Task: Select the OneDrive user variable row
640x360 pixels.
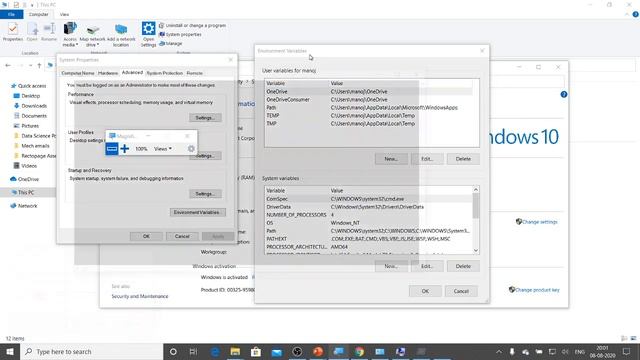Action: pyautogui.click(x=369, y=91)
